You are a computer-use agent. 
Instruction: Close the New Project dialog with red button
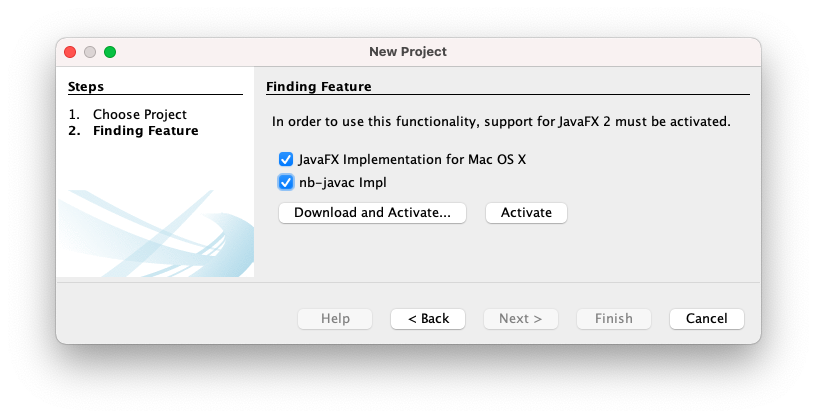[x=70, y=52]
